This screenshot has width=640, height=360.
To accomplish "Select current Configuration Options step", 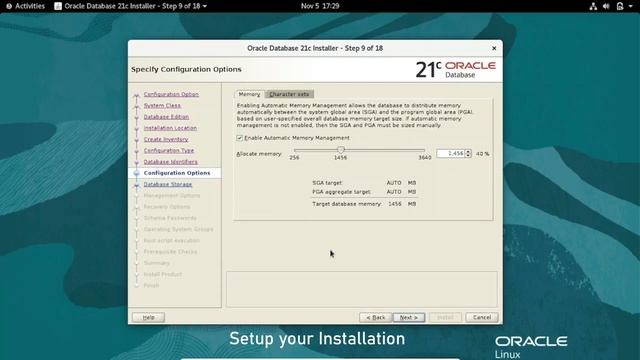I will [177, 173].
